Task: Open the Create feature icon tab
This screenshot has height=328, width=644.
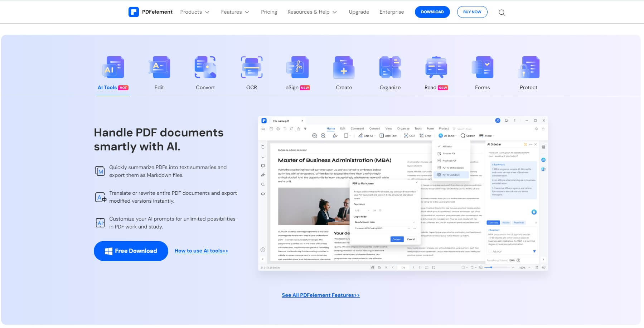Action: click(x=344, y=73)
